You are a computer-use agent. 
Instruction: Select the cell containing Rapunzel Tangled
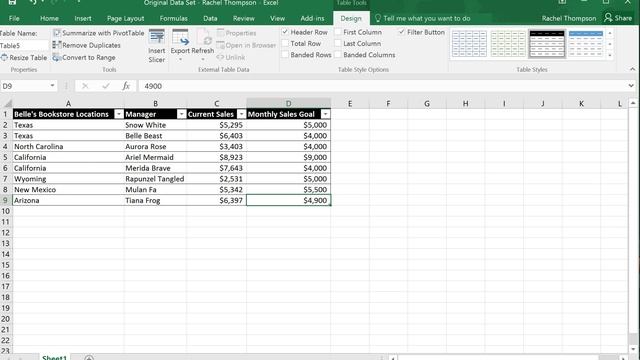155,179
